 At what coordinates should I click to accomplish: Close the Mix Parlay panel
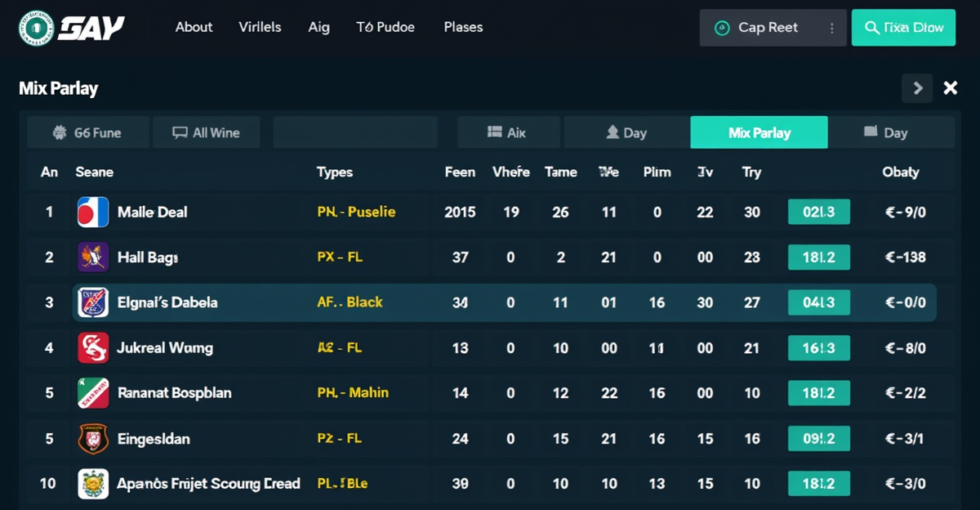pyautogui.click(x=951, y=87)
